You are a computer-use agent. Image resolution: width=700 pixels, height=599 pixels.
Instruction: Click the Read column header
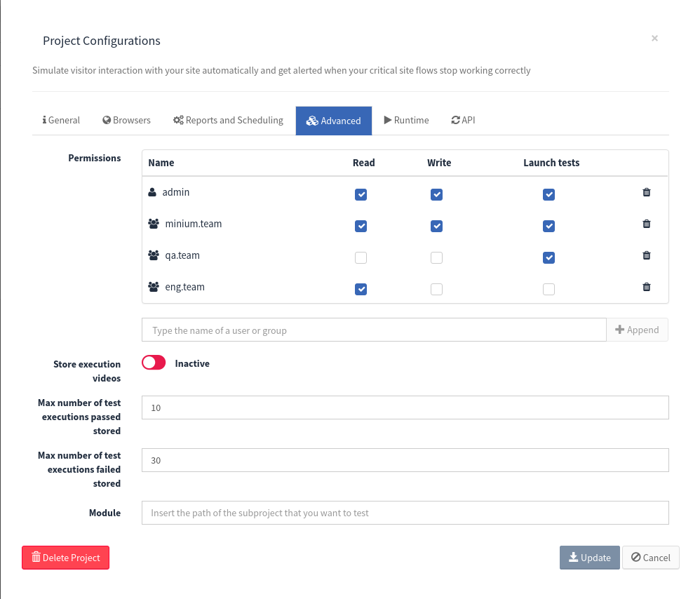[x=364, y=163]
